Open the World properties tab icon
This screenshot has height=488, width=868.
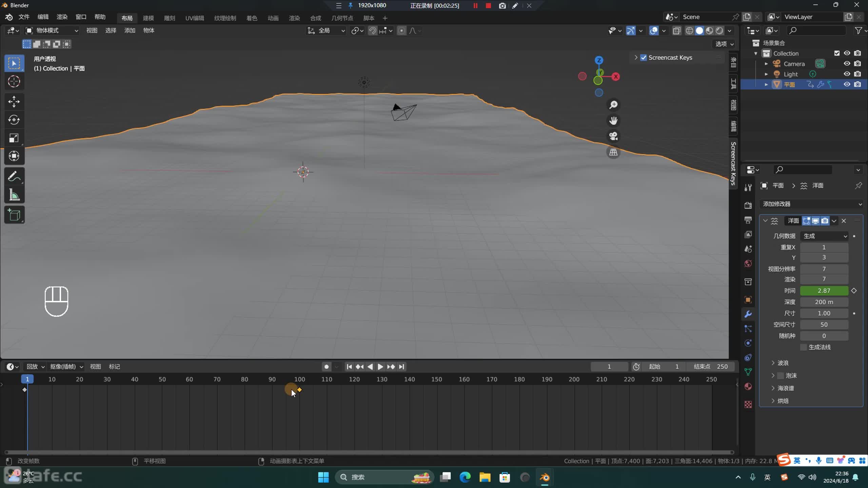tap(748, 264)
